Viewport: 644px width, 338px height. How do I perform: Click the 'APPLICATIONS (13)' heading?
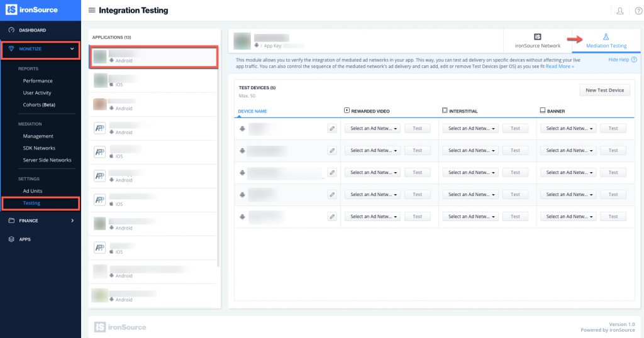click(112, 37)
